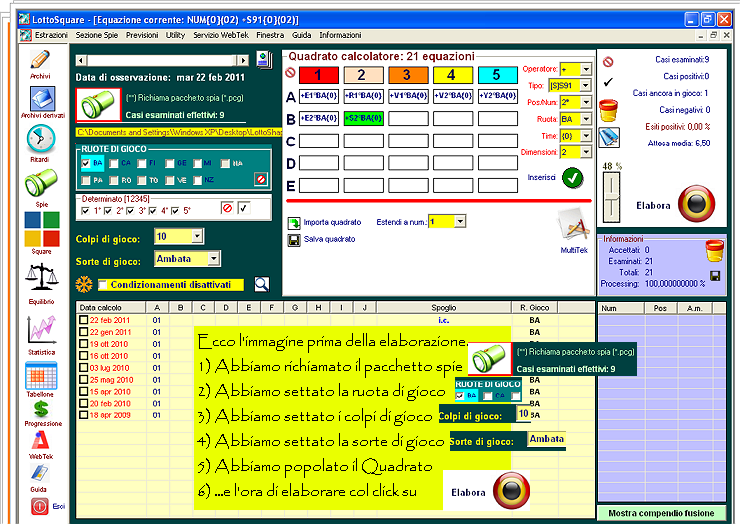
Task: Toggle Determinato 1° position checkbox
Action: [x=85, y=211]
